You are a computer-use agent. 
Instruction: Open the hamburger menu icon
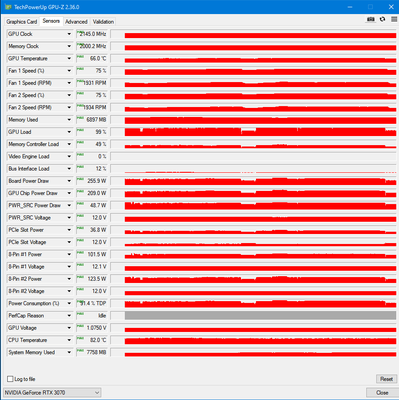pos(394,19)
